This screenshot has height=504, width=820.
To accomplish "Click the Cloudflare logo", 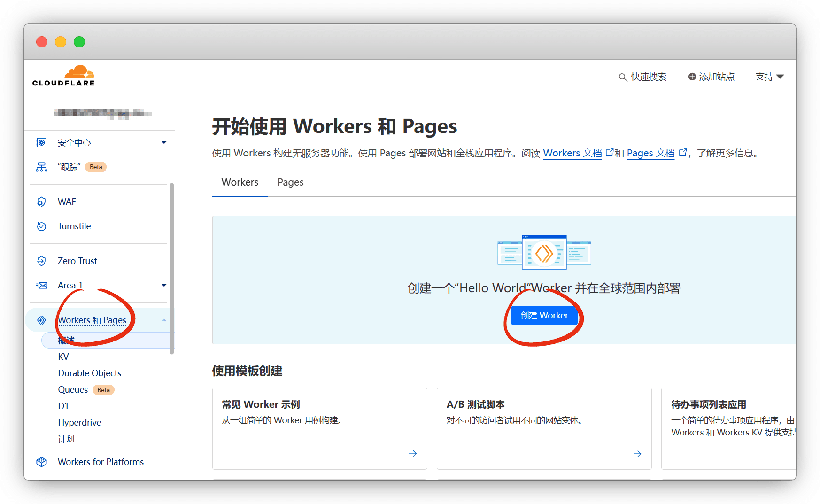I will pos(63,76).
